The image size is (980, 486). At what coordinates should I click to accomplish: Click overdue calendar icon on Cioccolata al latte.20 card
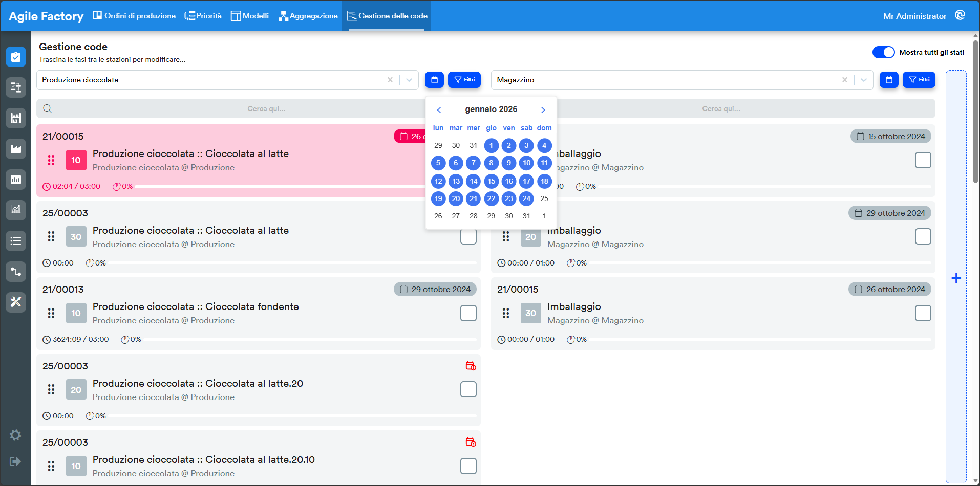[471, 366]
